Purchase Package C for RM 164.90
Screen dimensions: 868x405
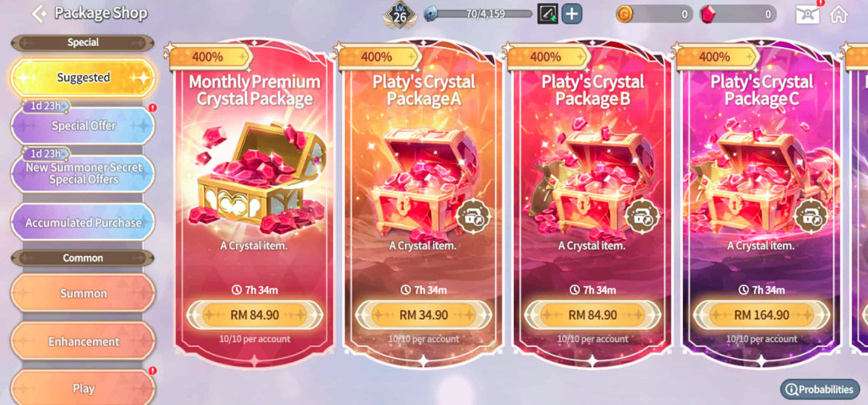[761, 315]
